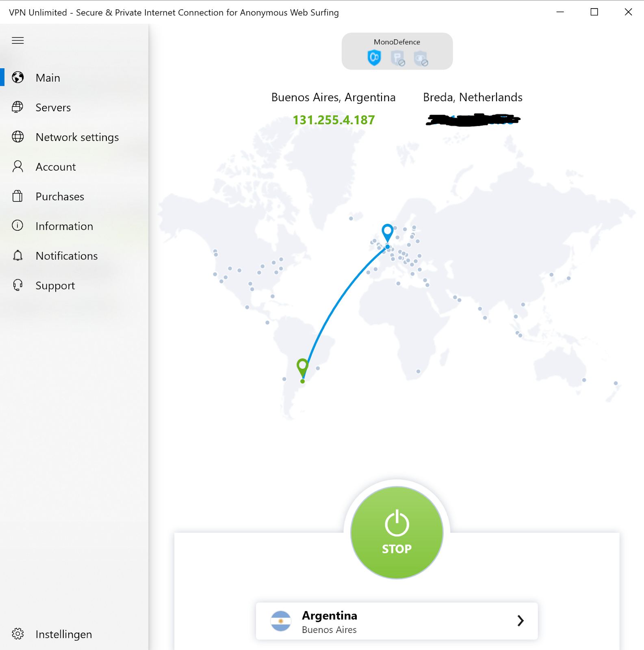This screenshot has width=644, height=650.
Task: Click the MonoDefence title label
Action: 397,42
